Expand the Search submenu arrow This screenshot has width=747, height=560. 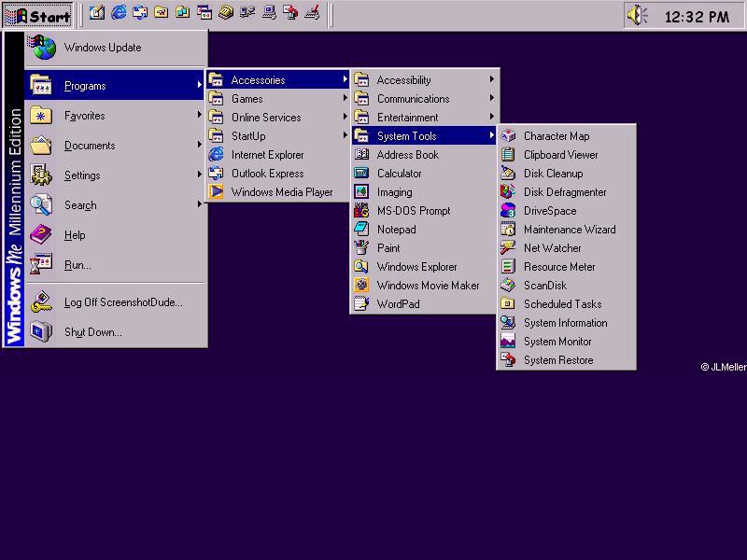pos(200,204)
